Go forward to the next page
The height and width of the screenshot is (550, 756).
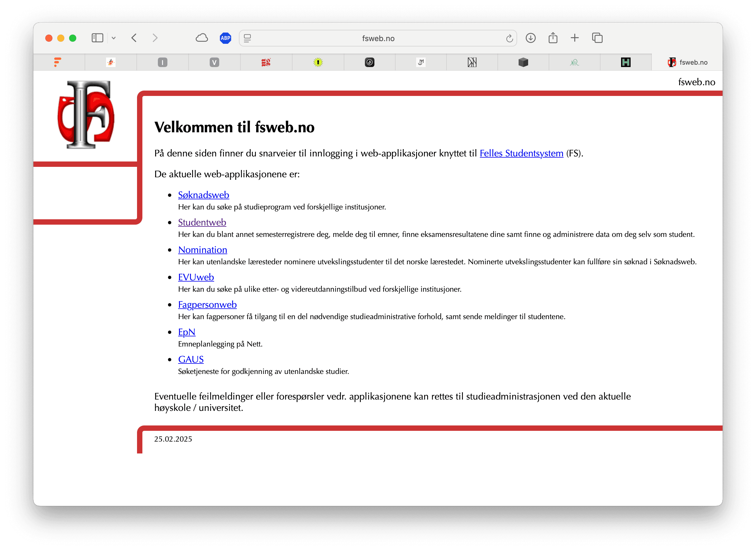click(x=155, y=38)
